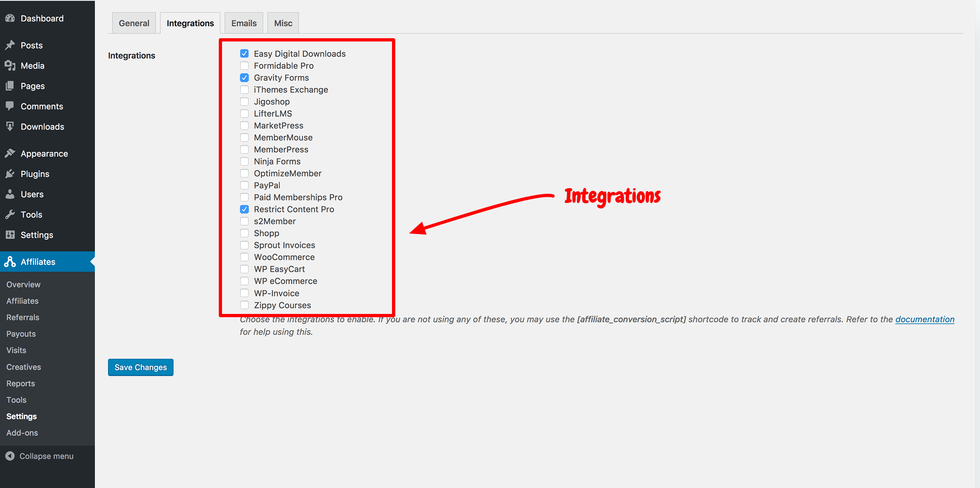Click the Users person icon
The image size is (980, 488).
pyautogui.click(x=10, y=194)
